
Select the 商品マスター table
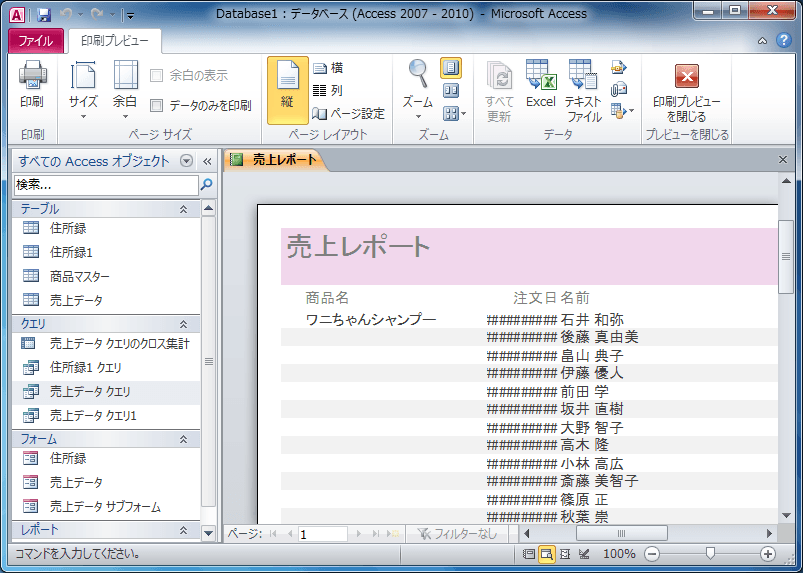coord(106,277)
